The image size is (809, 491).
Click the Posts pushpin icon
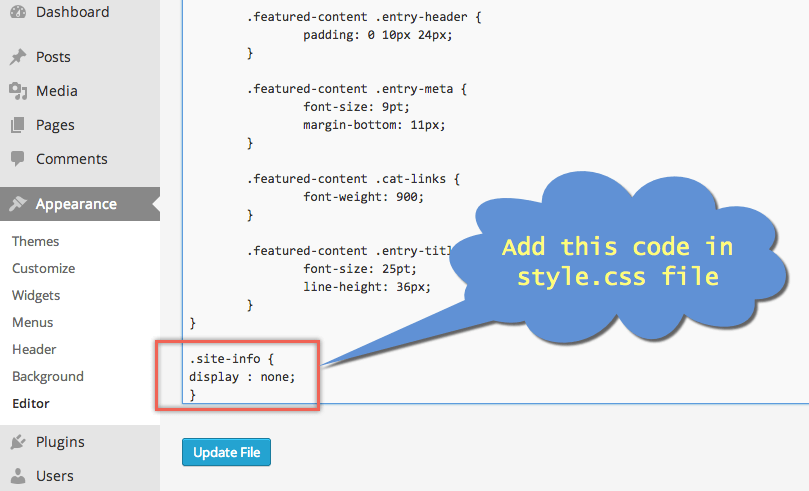[18, 57]
